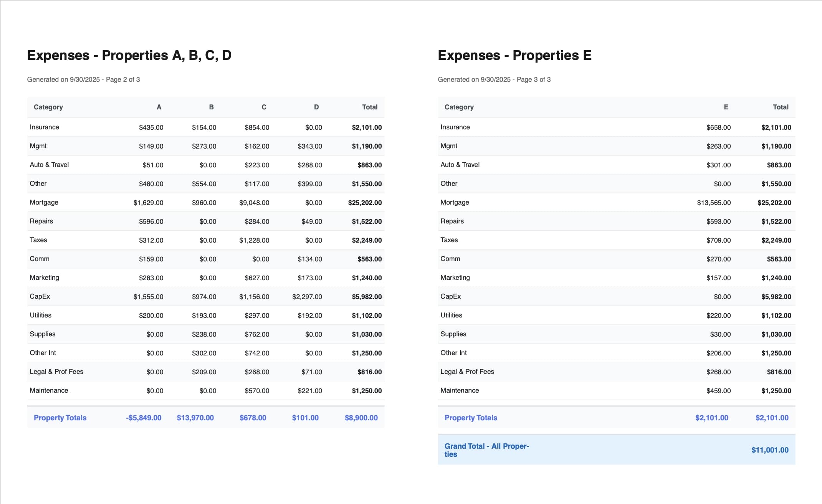Select the -$5,849.00 total for property A
822x504 pixels.
[x=144, y=418]
